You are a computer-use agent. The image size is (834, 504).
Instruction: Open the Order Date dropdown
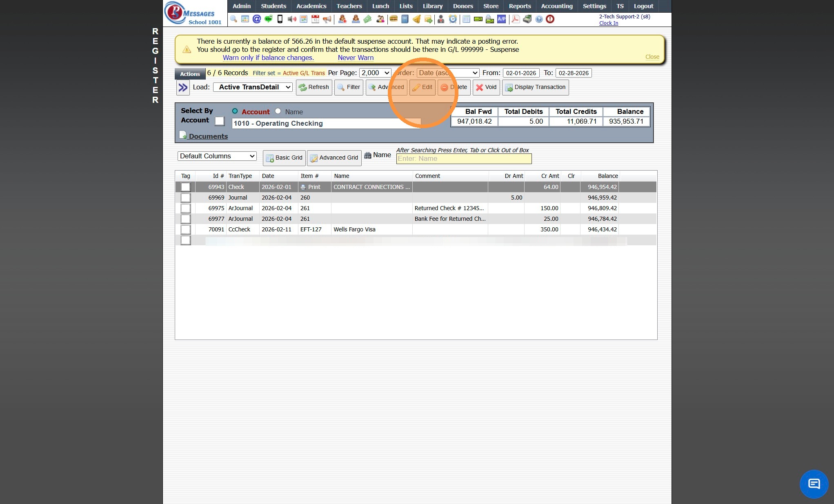click(448, 73)
